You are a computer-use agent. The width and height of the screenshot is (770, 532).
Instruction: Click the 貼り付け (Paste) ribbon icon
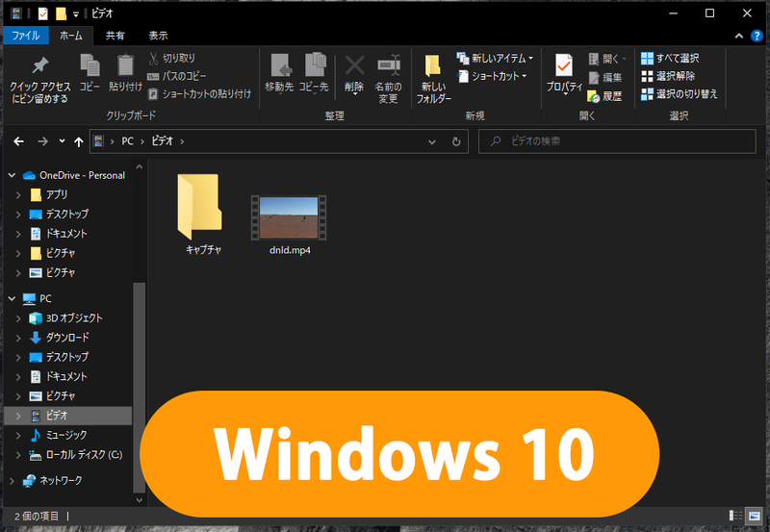point(125,73)
